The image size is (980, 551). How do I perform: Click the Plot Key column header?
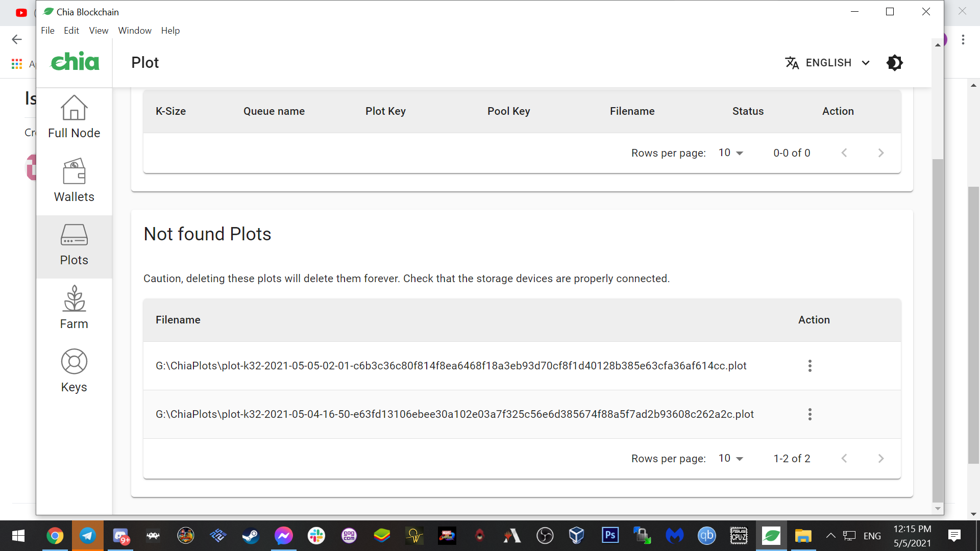coord(385,111)
